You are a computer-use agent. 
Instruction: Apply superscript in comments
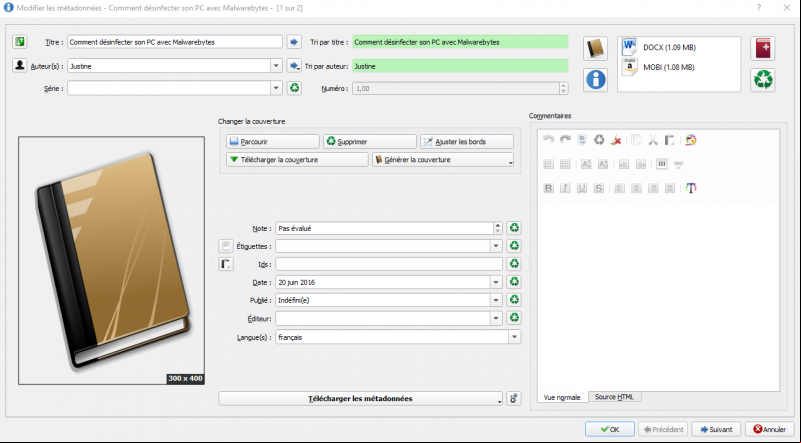(x=586, y=164)
